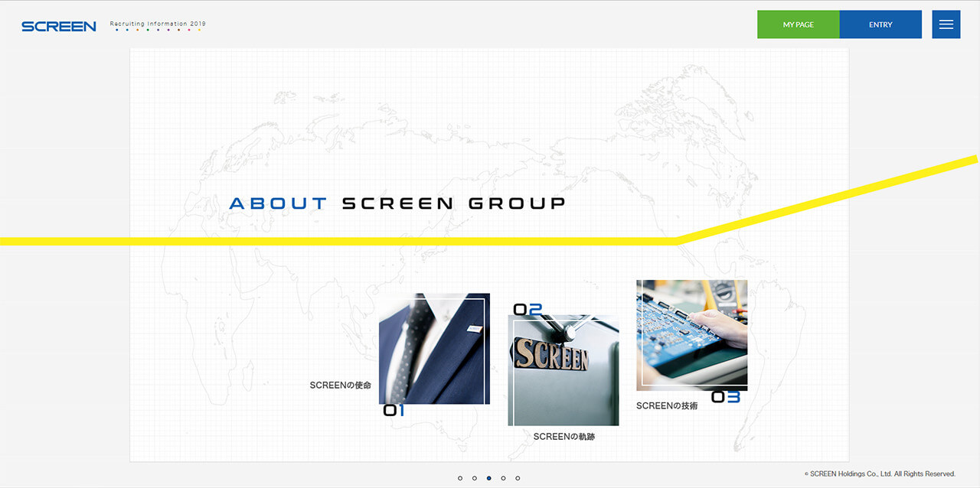The image size is (980, 488).
Task: Click ABOUT SCREEN GROUP heading
Action: point(397,203)
